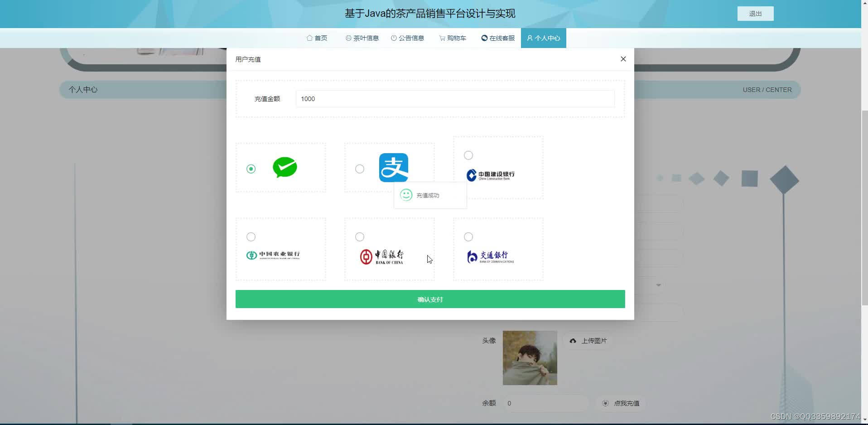868x425 pixels.
Task: Click the USER / CENTER text
Action: 767,90
